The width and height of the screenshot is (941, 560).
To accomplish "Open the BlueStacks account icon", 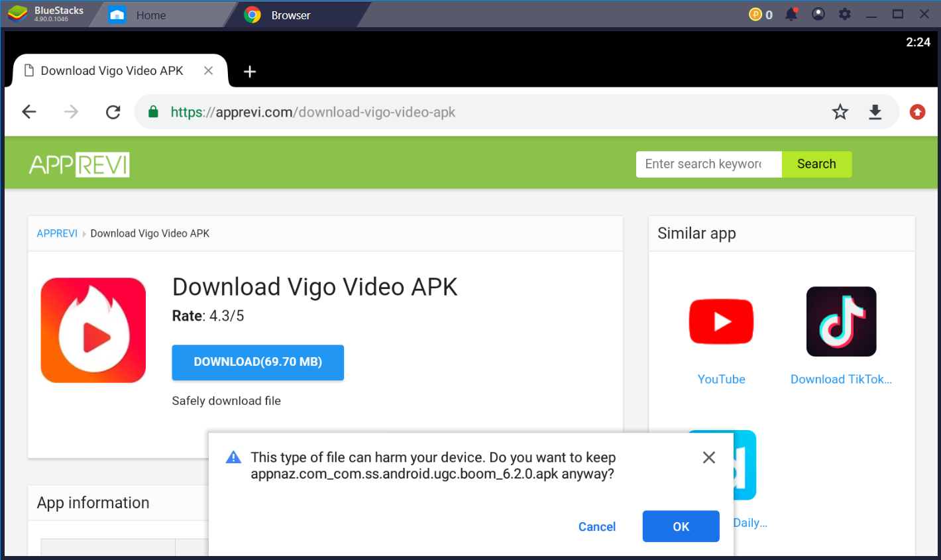I will pyautogui.click(x=818, y=14).
